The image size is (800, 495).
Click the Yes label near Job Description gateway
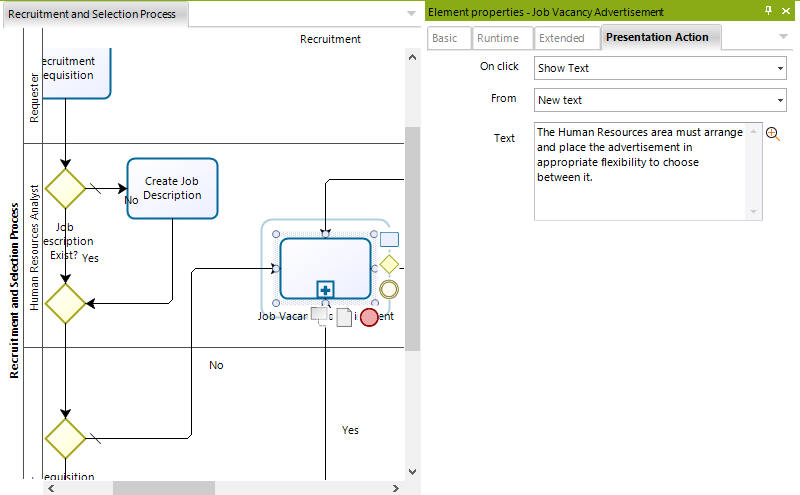[x=90, y=258]
